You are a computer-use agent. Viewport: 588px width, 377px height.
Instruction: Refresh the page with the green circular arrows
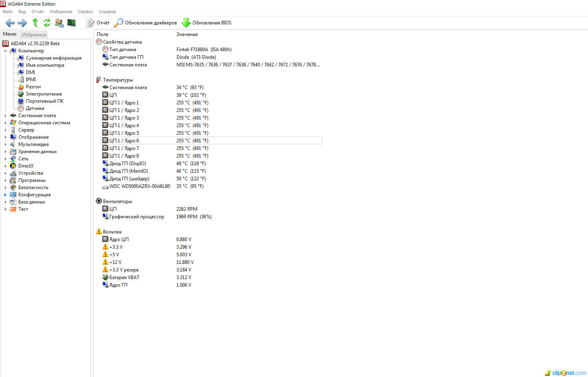click(47, 23)
